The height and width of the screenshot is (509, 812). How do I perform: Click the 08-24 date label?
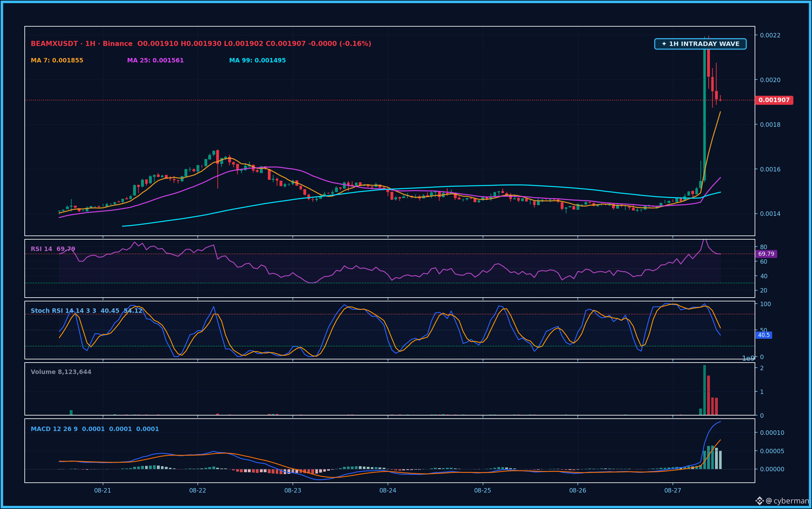pos(388,491)
